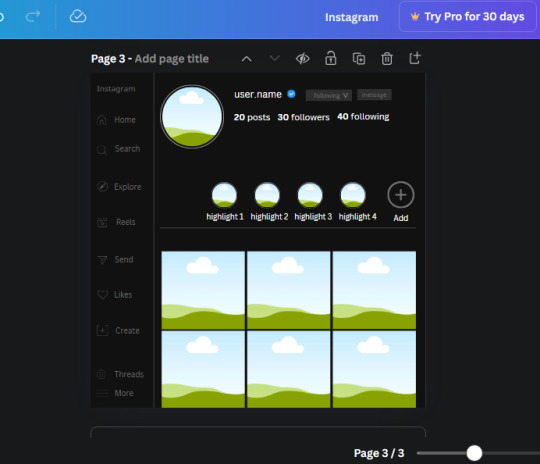
Task: Select the Likes heart icon in design
Action: tap(103, 295)
